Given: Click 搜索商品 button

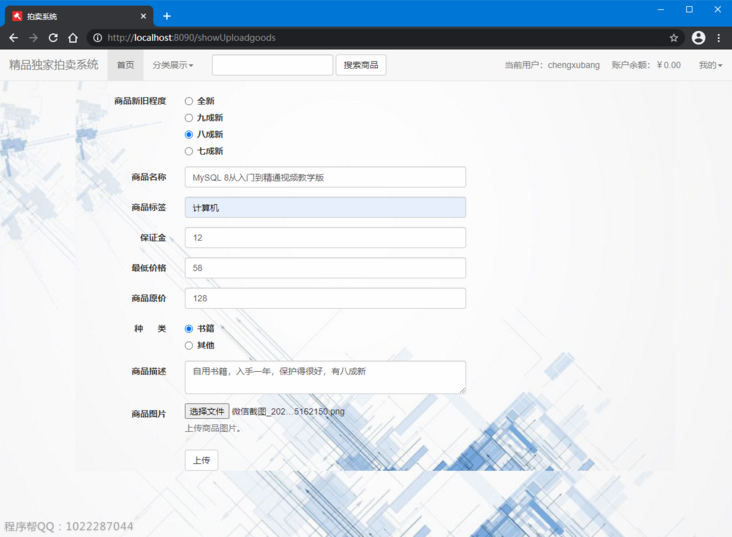Looking at the screenshot, I should (x=361, y=65).
